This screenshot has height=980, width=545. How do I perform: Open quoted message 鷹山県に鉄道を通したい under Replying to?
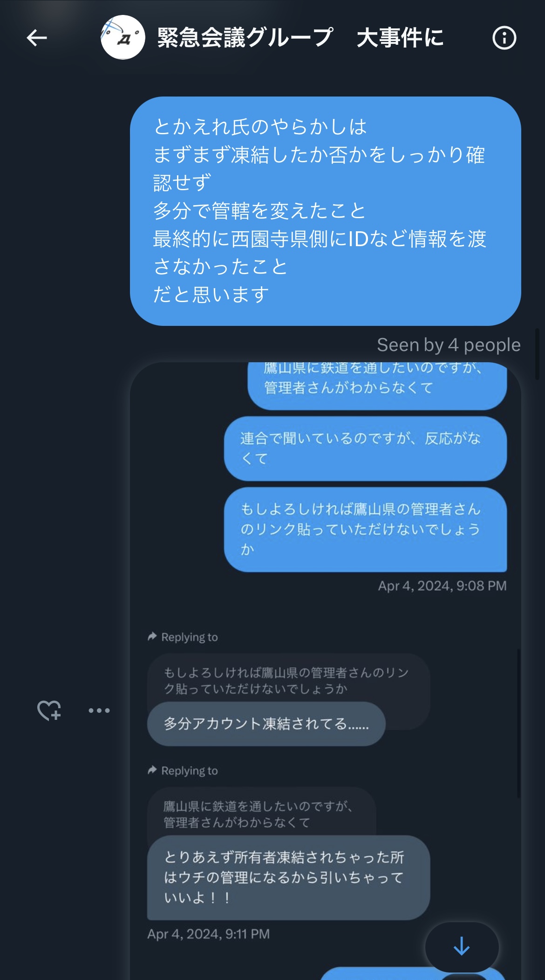tap(261, 814)
